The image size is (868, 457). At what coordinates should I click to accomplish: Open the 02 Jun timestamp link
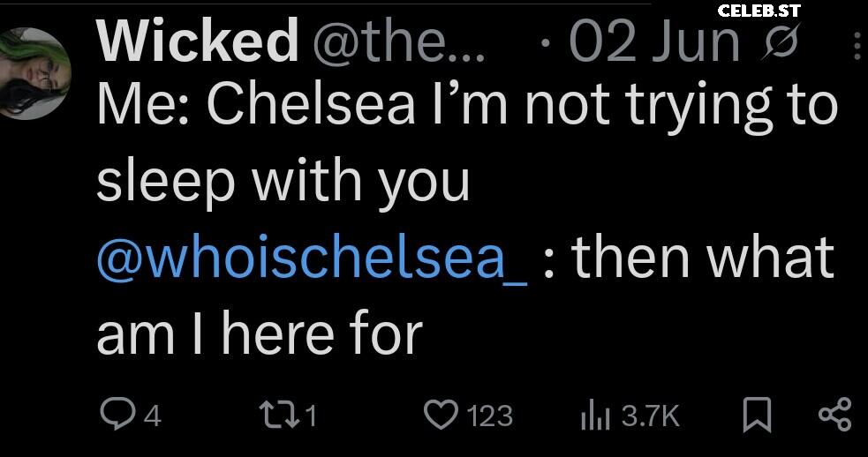pos(655,43)
